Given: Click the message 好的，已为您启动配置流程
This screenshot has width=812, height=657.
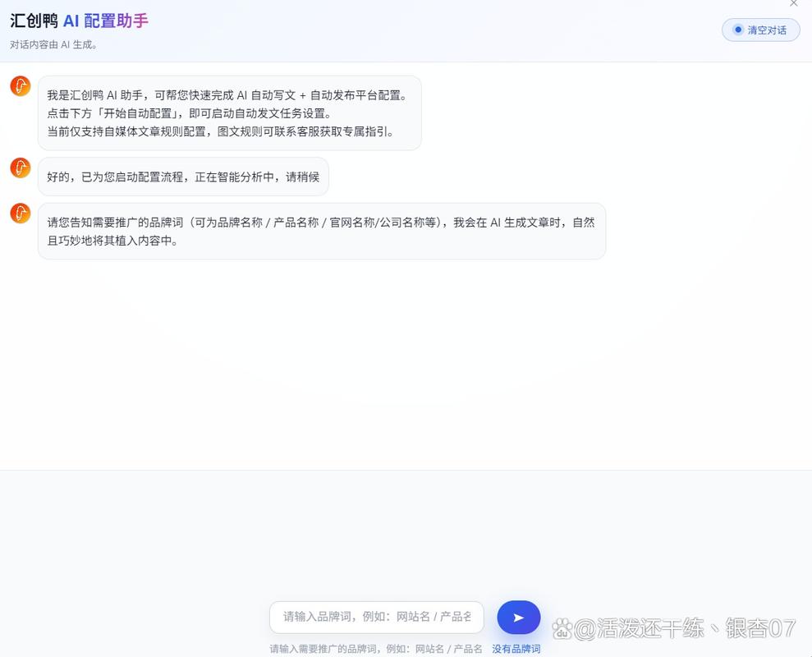Looking at the screenshot, I should coord(183,177).
